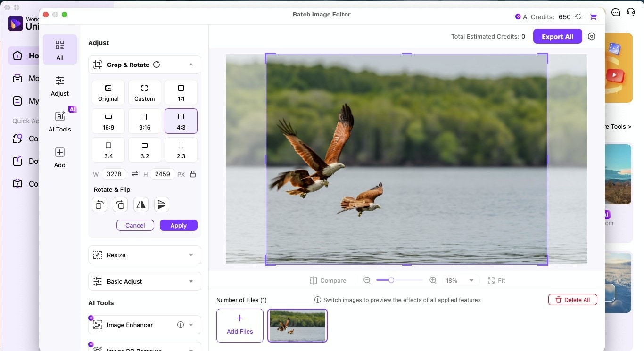Open support headset icon in main window
Screen dimensions: 644x351
(631, 12)
